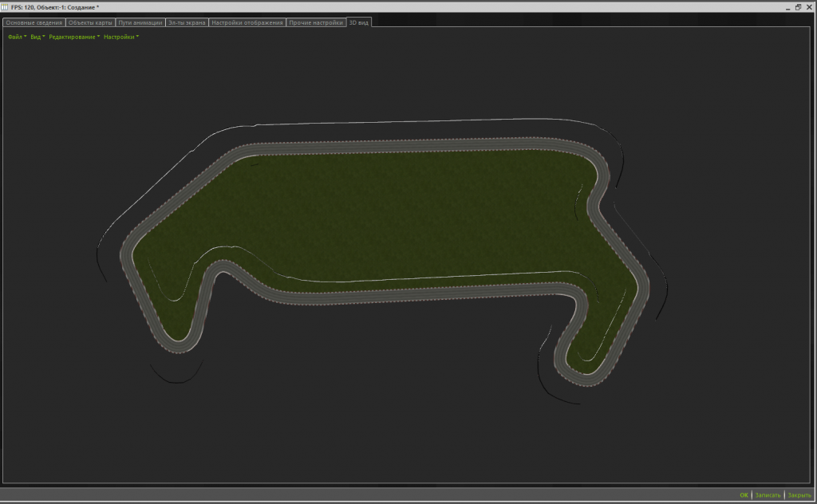
Task: Click the Записать button
Action: (x=768, y=495)
